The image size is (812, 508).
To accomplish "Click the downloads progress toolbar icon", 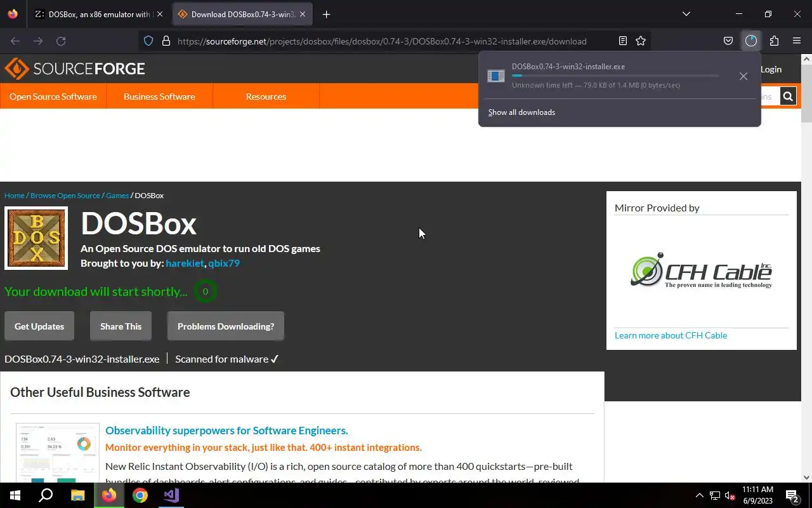I will click(x=751, y=41).
